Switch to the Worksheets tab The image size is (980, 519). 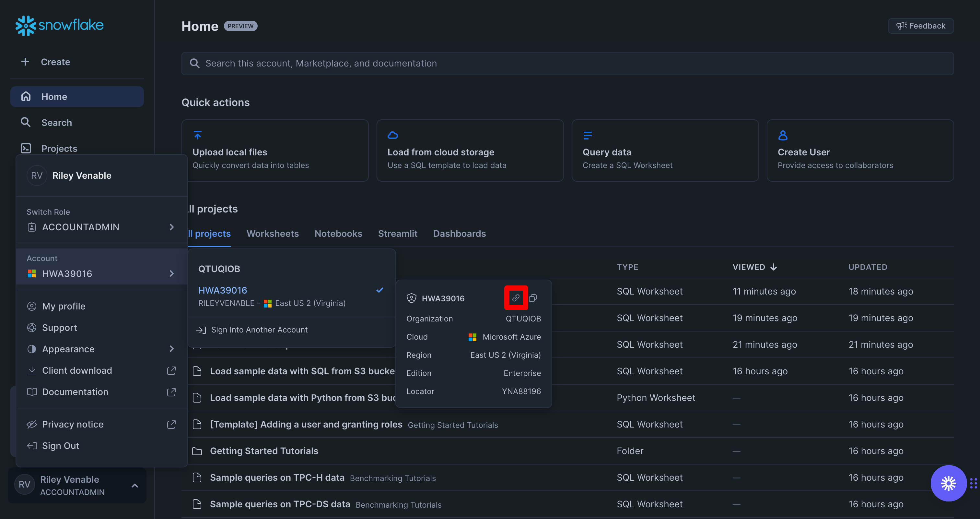(x=273, y=234)
